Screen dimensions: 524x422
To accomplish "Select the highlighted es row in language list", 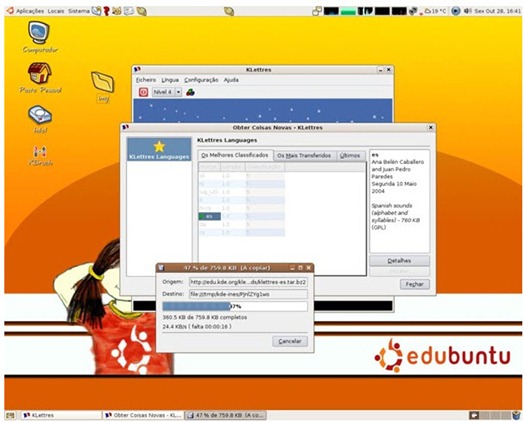I will [210, 216].
